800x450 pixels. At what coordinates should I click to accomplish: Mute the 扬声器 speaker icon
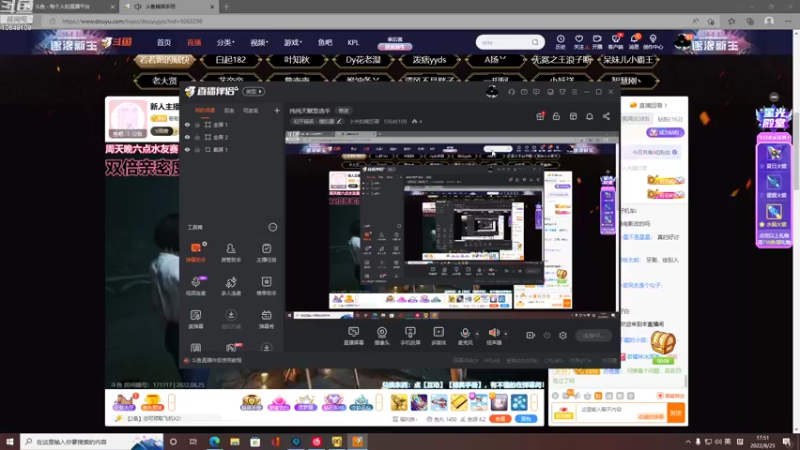pyautogui.click(x=493, y=333)
